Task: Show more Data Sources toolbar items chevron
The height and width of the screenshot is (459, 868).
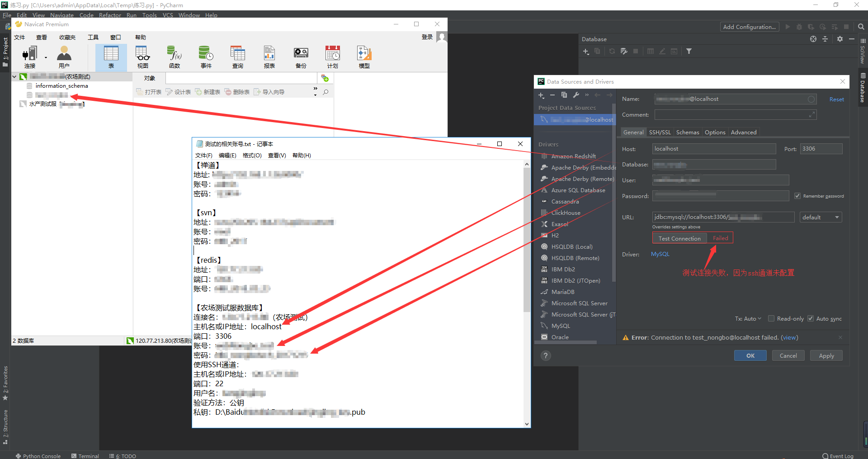Action: [587, 95]
